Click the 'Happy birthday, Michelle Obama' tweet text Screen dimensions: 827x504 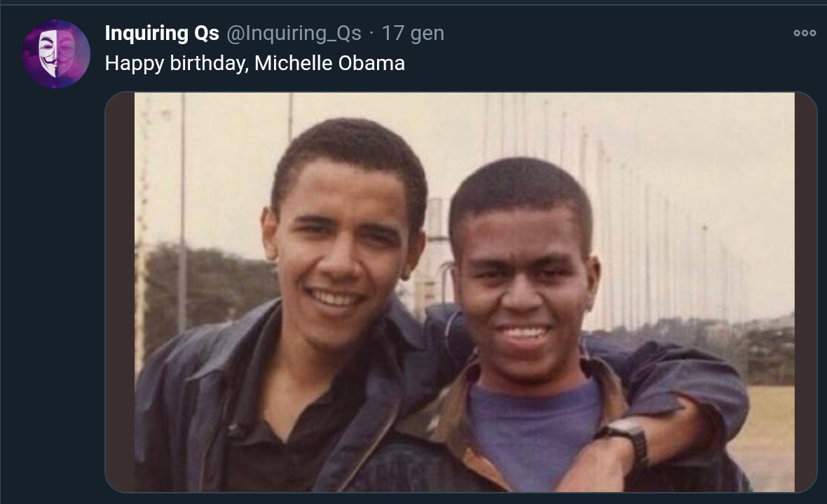click(x=255, y=64)
